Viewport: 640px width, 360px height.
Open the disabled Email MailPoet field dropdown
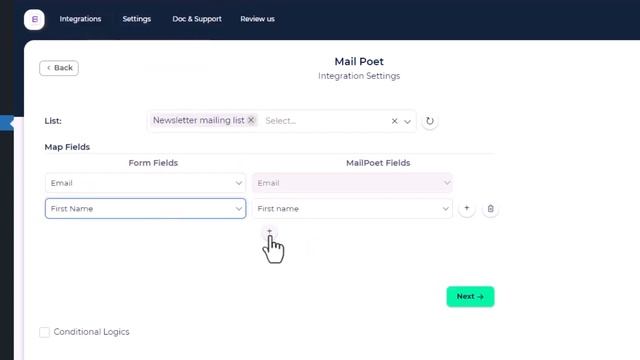click(x=352, y=183)
